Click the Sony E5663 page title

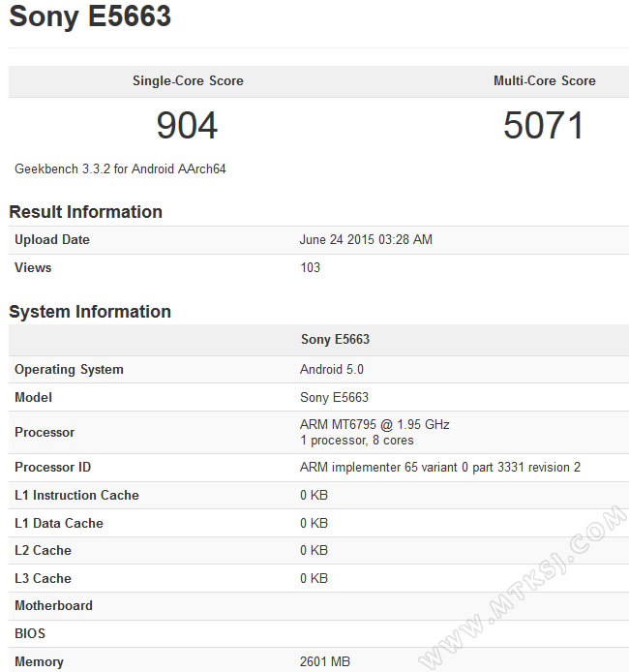pos(90,17)
